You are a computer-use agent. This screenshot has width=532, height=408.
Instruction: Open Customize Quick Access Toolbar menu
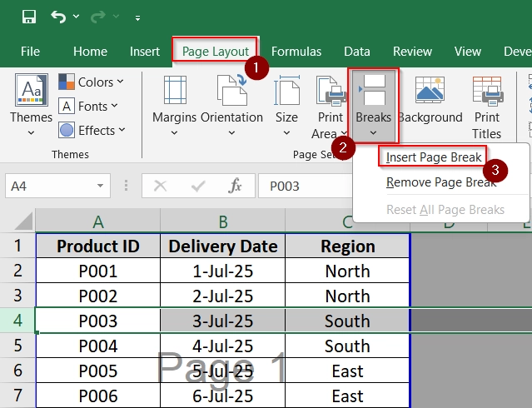pyautogui.click(x=137, y=18)
